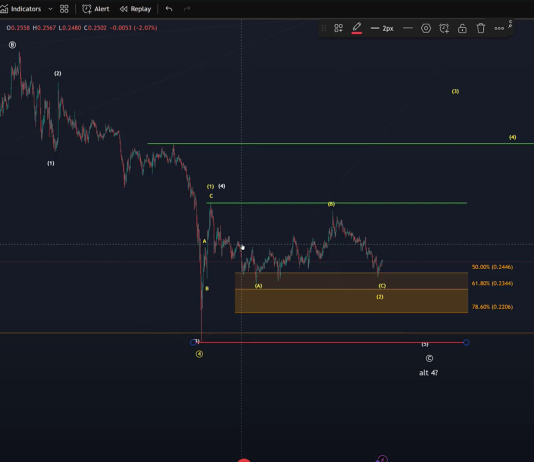Click the yellow A subwave label
The image size is (534, 462).
coord(204,241)
